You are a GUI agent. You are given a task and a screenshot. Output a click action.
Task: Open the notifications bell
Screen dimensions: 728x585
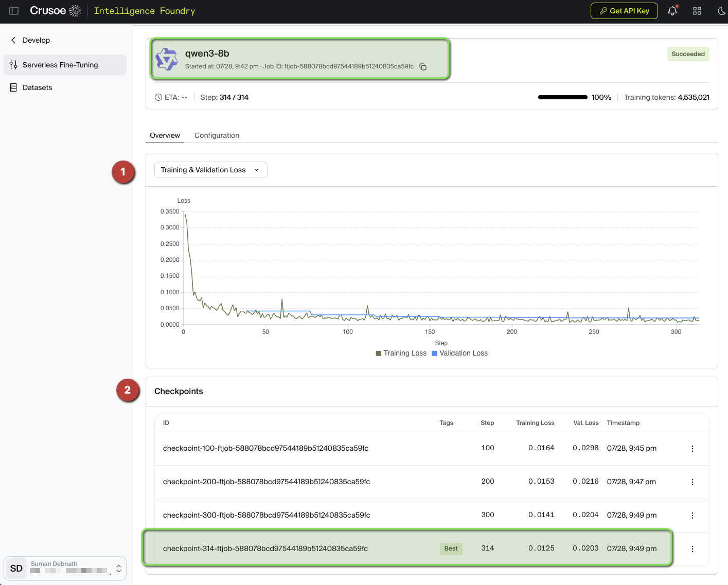click(672, 11)
